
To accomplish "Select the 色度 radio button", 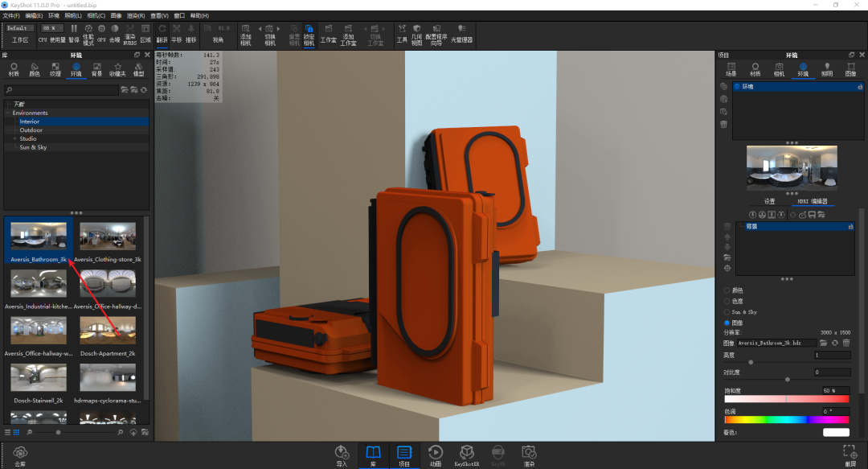I will point(728,301).
